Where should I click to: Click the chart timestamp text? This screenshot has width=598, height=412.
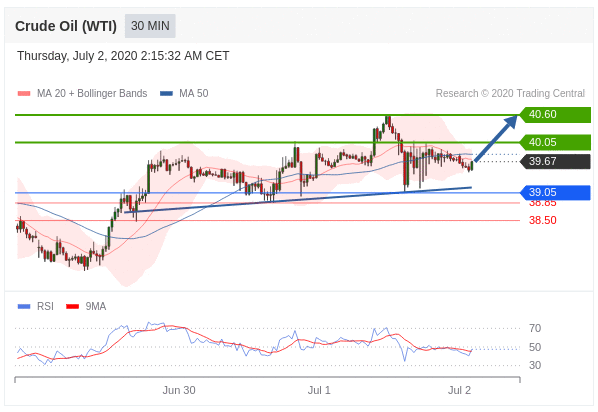[123, 56]
